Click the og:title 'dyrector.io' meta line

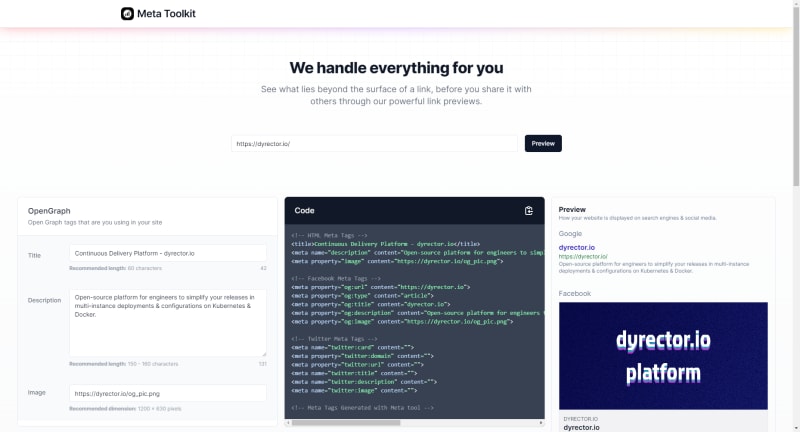(x=371, y=304)
